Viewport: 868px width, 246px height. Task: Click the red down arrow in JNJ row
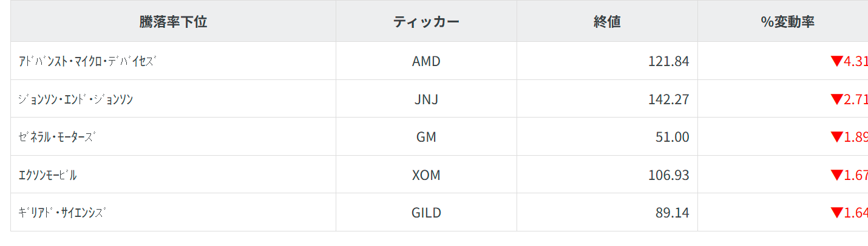coord(837,99)
